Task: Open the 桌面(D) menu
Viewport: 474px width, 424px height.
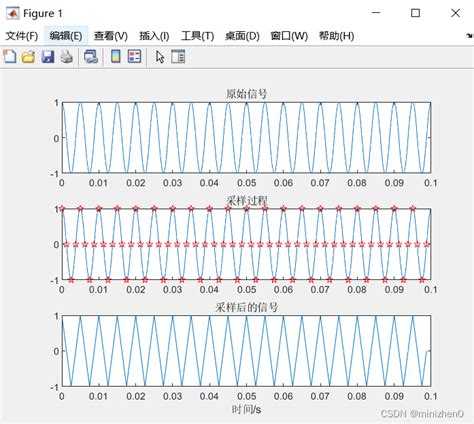Action: (x=242, y=36)
